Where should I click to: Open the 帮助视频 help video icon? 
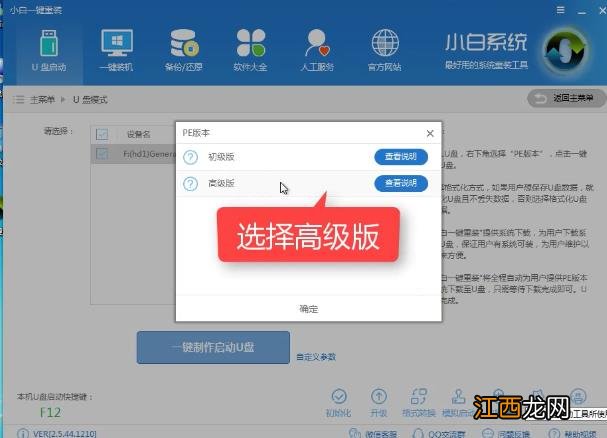(554, 433)
